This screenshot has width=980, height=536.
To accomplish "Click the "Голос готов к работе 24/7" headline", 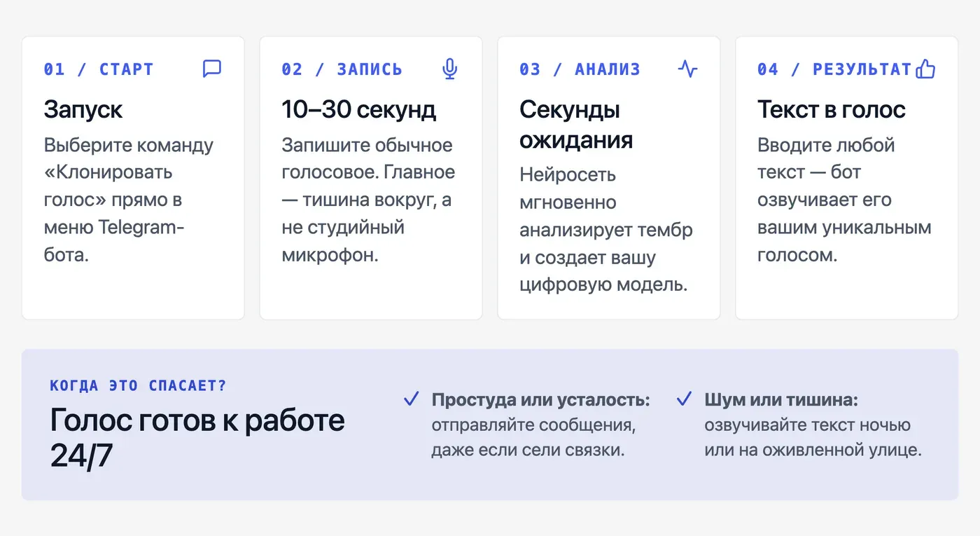I will click(197, 438).
